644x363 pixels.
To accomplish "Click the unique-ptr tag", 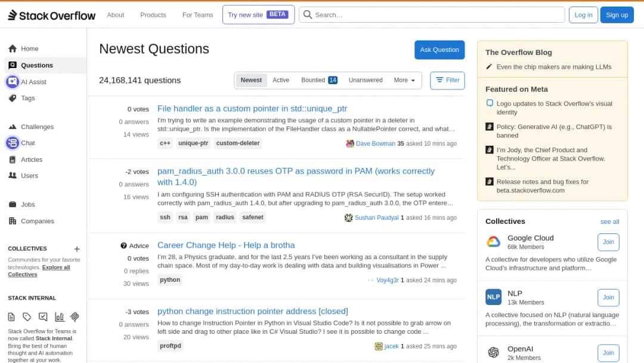I will [193, 143].
